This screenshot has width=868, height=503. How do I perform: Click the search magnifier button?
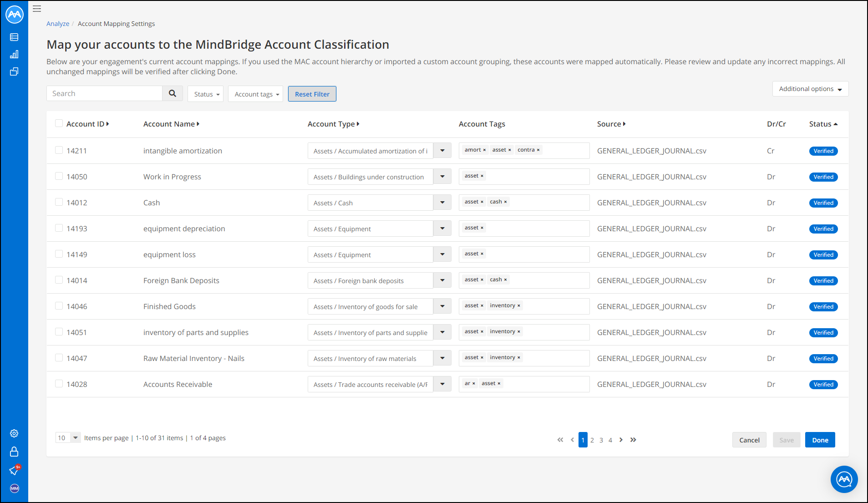pos(173,93)
